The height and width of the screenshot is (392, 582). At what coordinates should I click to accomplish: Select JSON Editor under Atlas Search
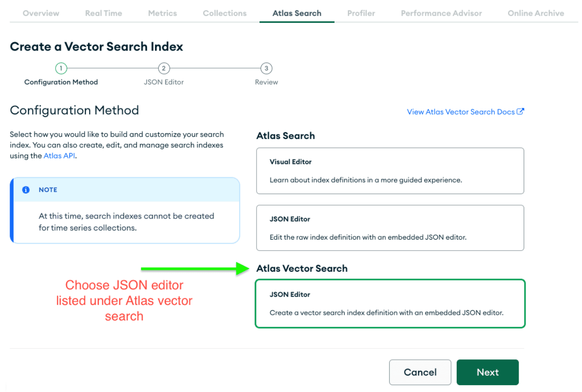point(390,228)
